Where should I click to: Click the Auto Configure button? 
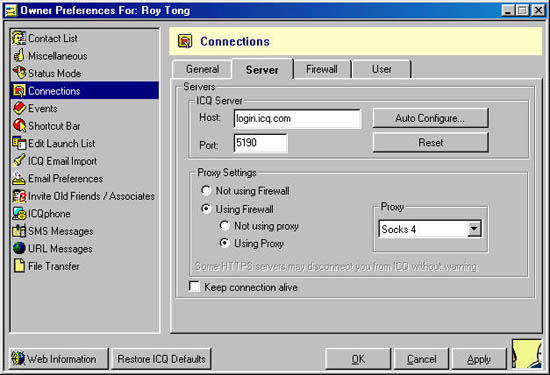tap(430, 118)
